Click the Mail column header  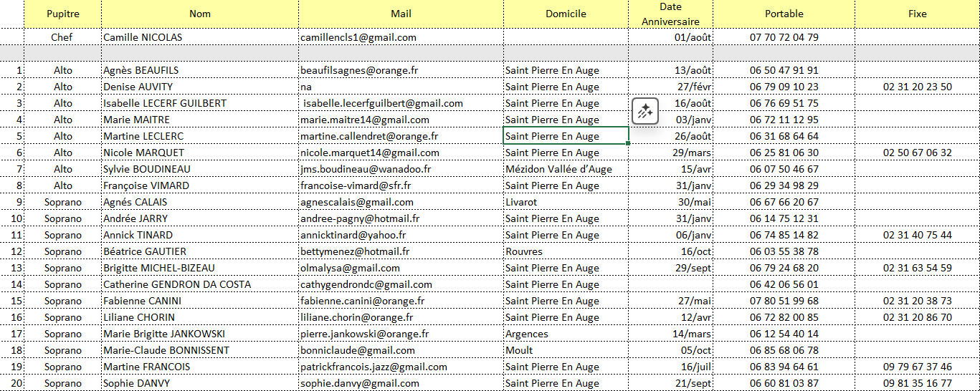click(401, 14)
